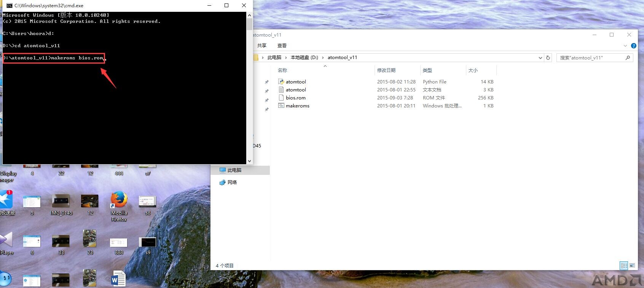
Task: Open the 共享 ribbon tab
Action: tap(262, 46)
